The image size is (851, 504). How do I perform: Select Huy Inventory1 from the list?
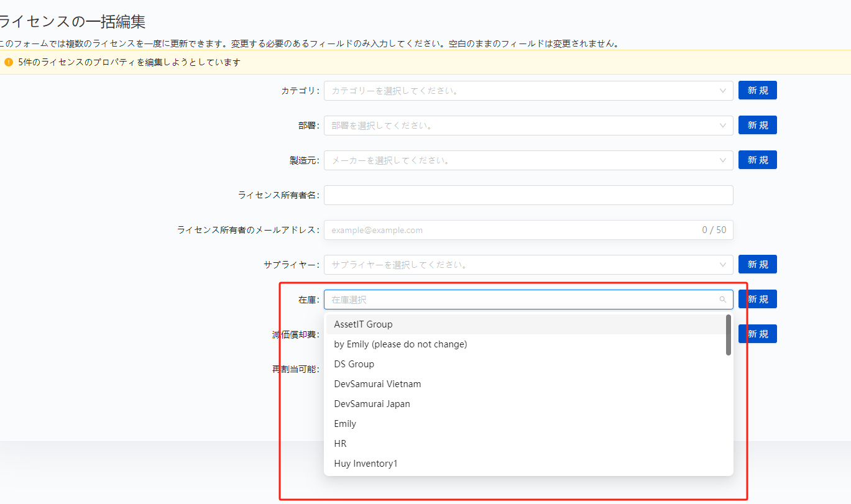click(366, 464)
